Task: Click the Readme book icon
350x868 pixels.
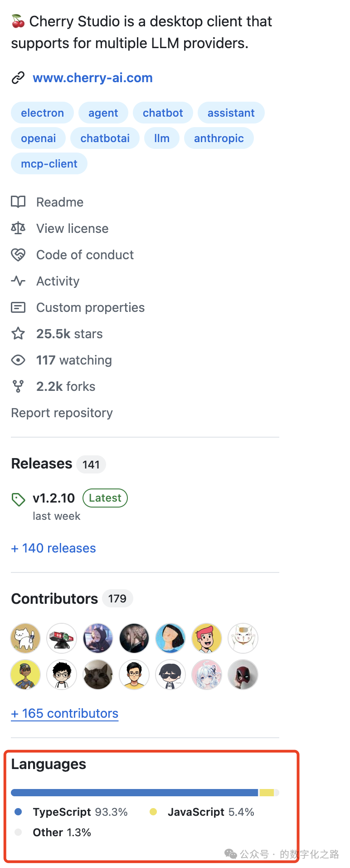Action: pos(18,202)
